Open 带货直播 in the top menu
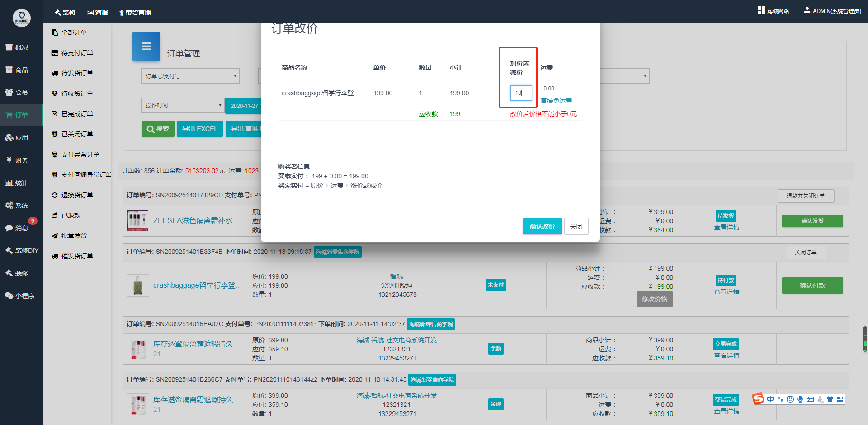The height and width of the screenshot is (425, 868). pos(135,13)
